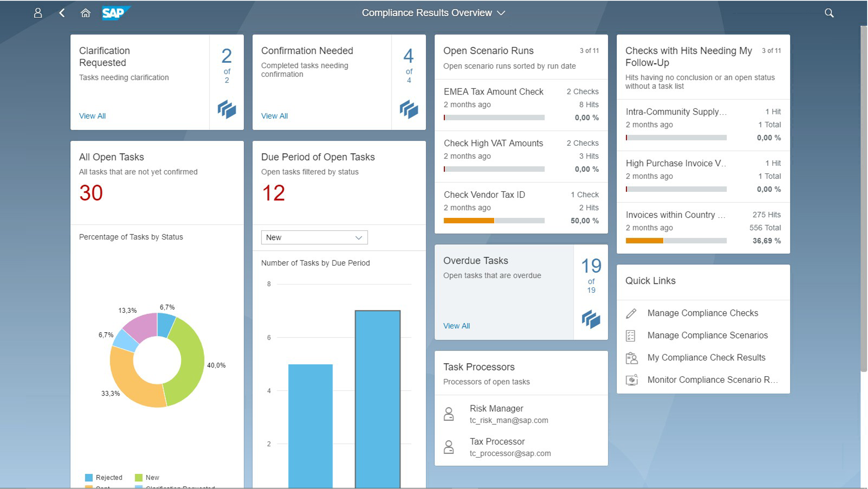Open My Compliance Check Results link
This screenshot has width=868, height=489.
[x=706, y=358]
